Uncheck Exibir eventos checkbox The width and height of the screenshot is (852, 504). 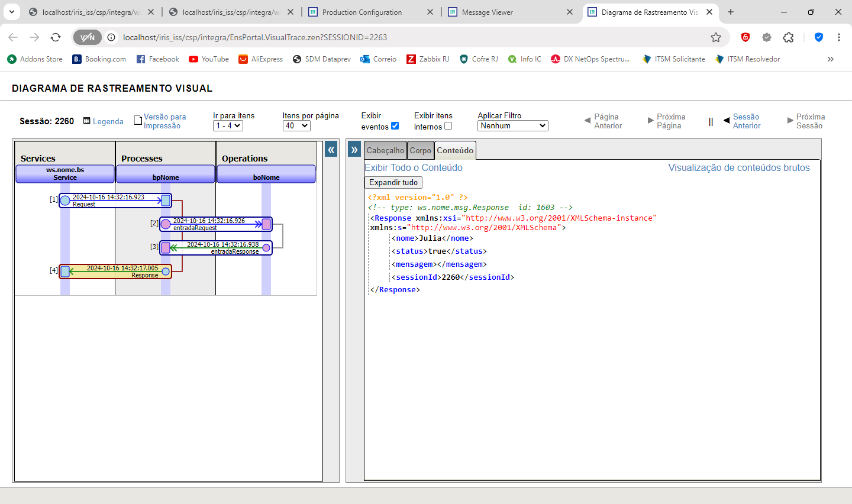[395, 125]
